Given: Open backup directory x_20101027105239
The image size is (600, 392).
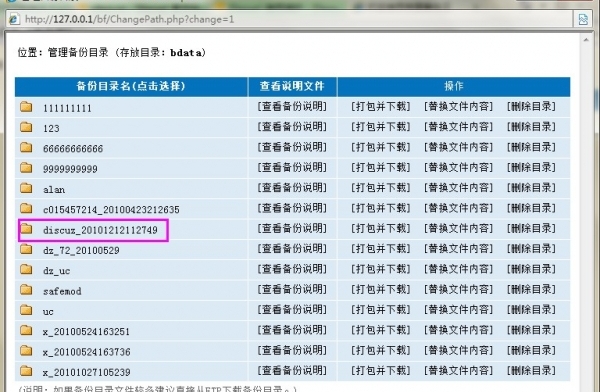Looking at the screenshot, I should (86, 372).
